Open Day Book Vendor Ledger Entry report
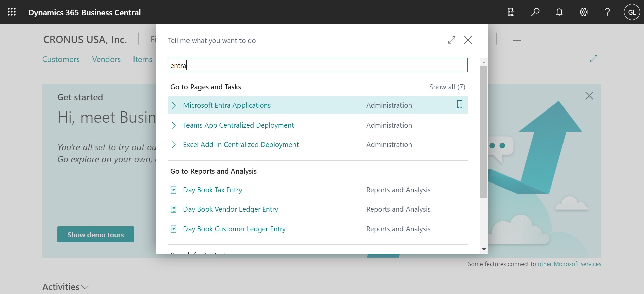The width and height of the screenshot is (644, 294). click(x=230, y=209)
